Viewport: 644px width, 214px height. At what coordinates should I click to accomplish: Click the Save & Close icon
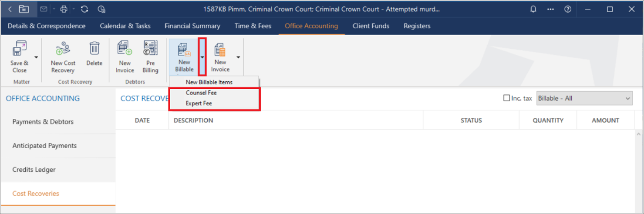pos(19,49)
